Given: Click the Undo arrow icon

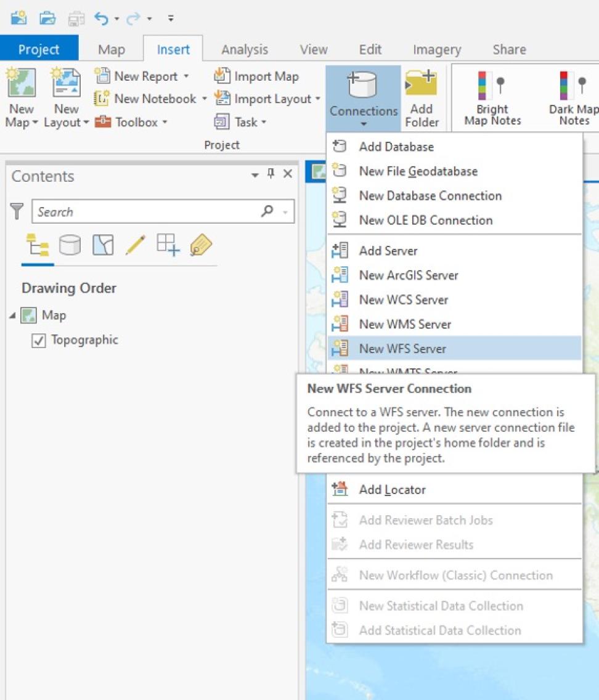Looking at the screenshot, I should pos(101,18).
